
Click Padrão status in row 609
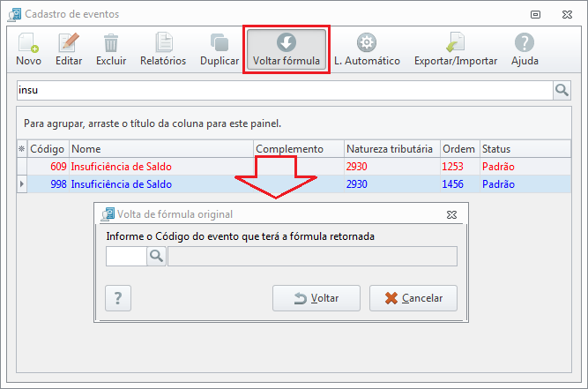[498, 167]
